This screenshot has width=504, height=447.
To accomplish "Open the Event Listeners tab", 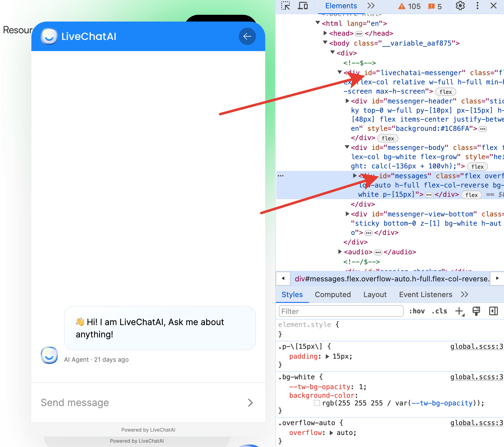I will click(x=426, y=294).
